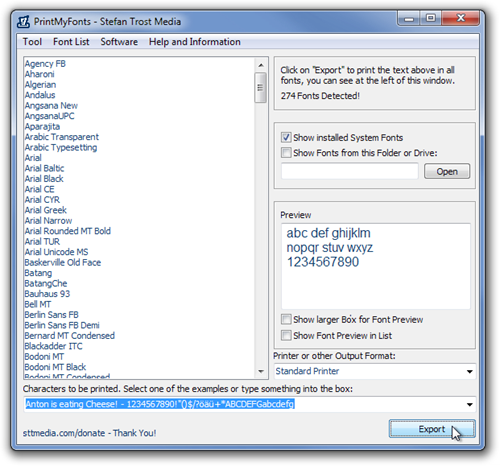Select Baskerville Old Face font
This screenshot has height=466, width=500.
pyautogui.click(x=63, y=262)
